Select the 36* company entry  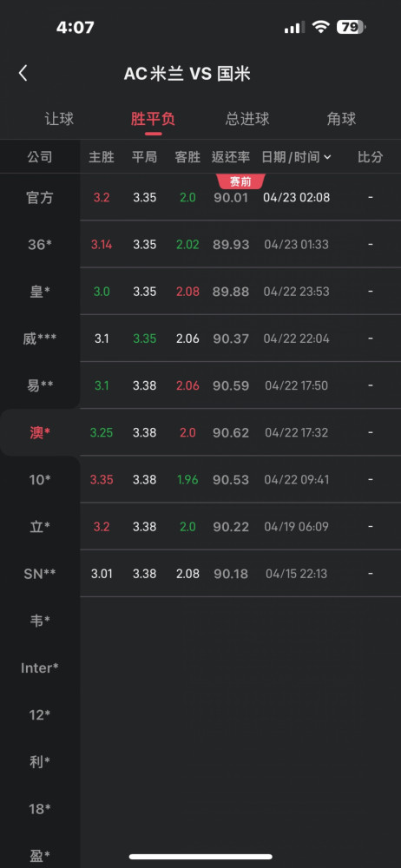pos(40,245)
